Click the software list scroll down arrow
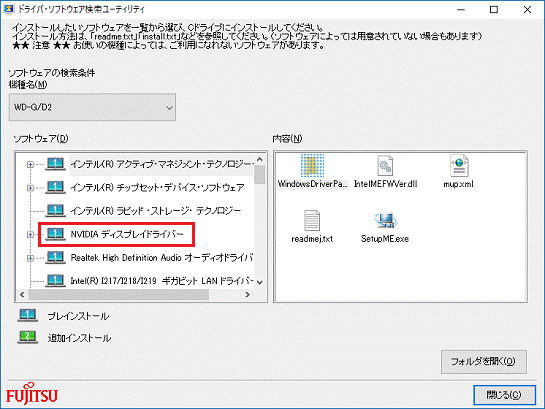Viewport: 545px width, 409px height. point(260,282)
